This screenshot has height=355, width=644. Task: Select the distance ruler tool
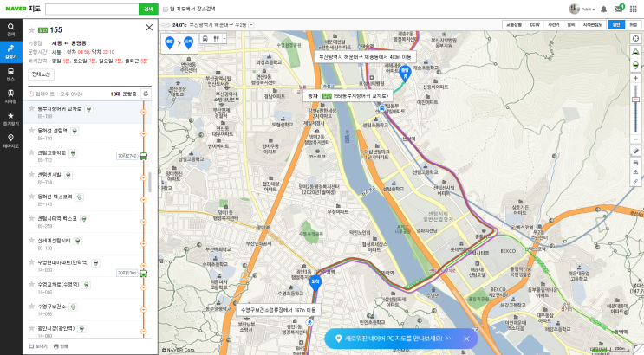(x=636, y=151)
